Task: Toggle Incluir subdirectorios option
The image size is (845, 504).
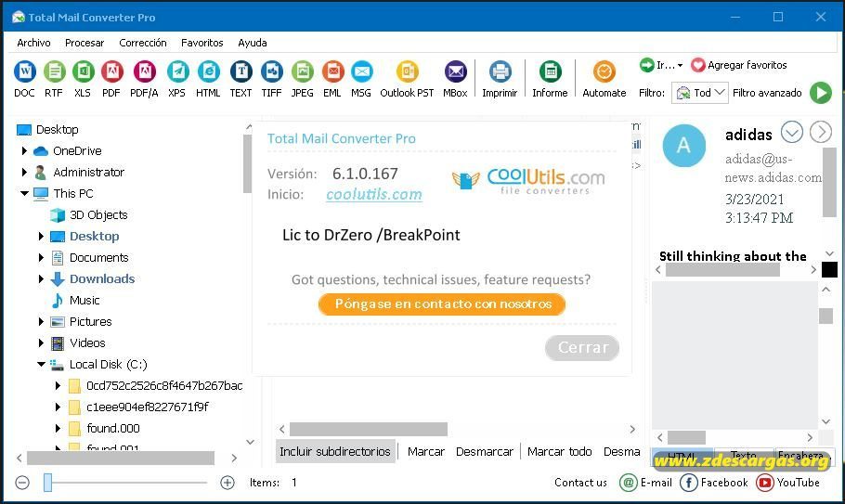Action: tap(334, 451)
